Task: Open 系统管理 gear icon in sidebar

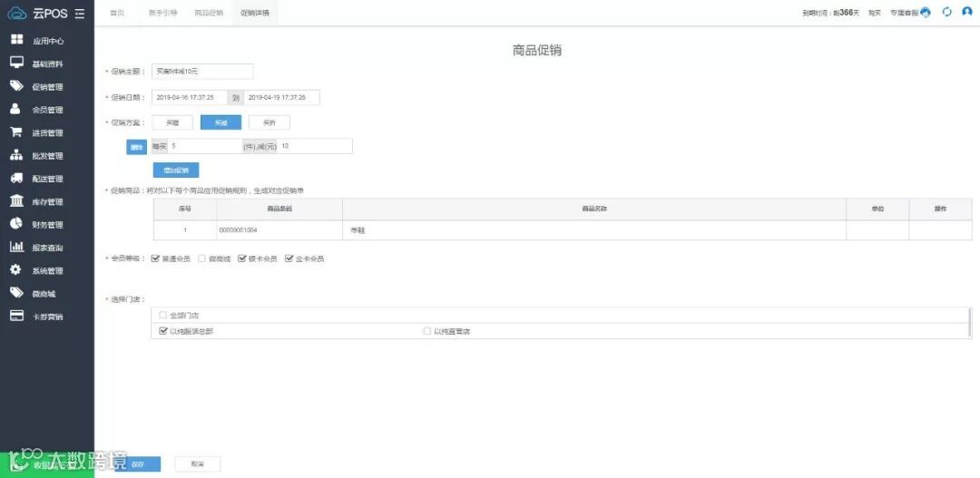Action: point(17,270)
